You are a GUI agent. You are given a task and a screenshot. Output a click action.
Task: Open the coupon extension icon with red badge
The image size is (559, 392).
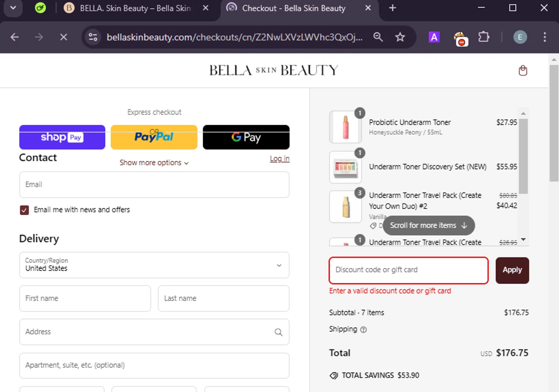pos(461,38)
